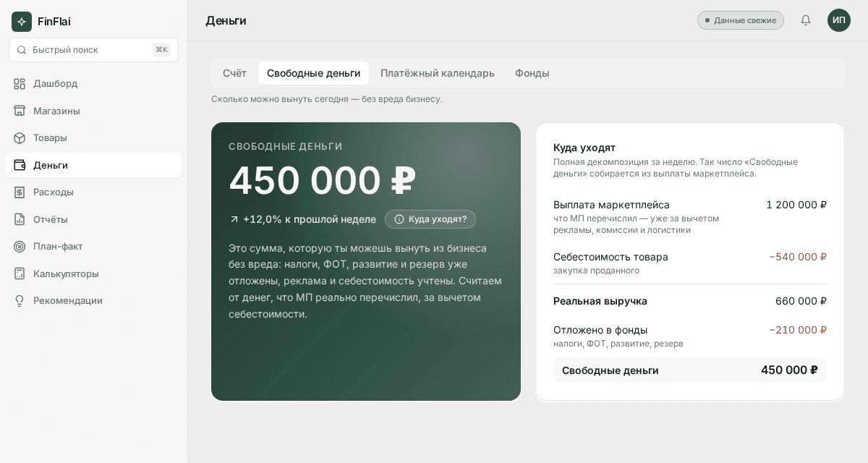Click the Куда уходят? button
Image resolution: width=868 pixels, height=463 pixels.
click(x=430, y=219)
